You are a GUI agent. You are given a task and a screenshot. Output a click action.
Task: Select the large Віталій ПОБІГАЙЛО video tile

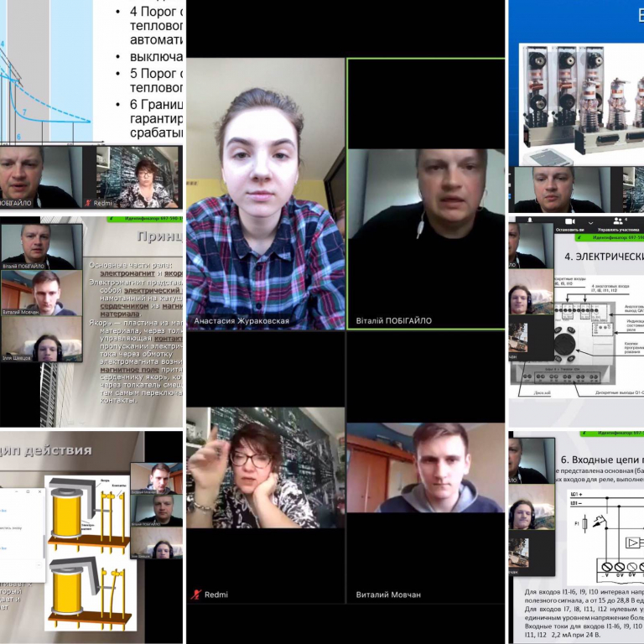pyautogui.click(x=426, y=194)
